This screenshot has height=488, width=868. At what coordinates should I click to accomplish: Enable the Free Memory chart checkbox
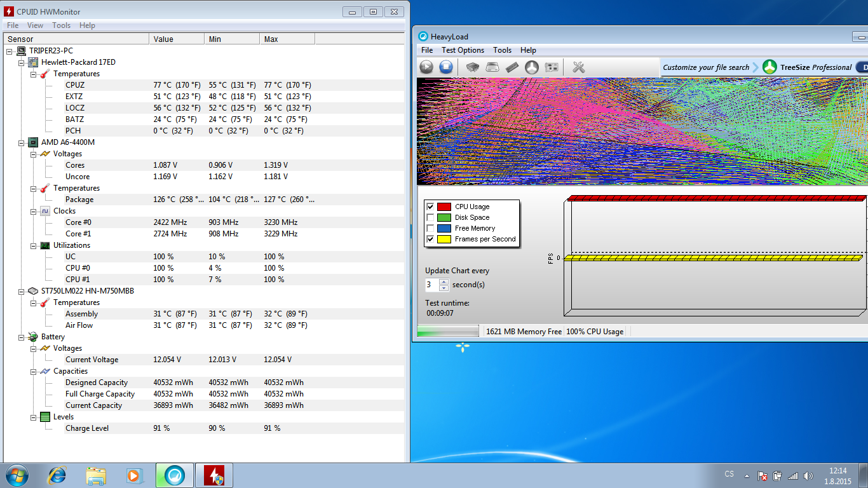431,228
